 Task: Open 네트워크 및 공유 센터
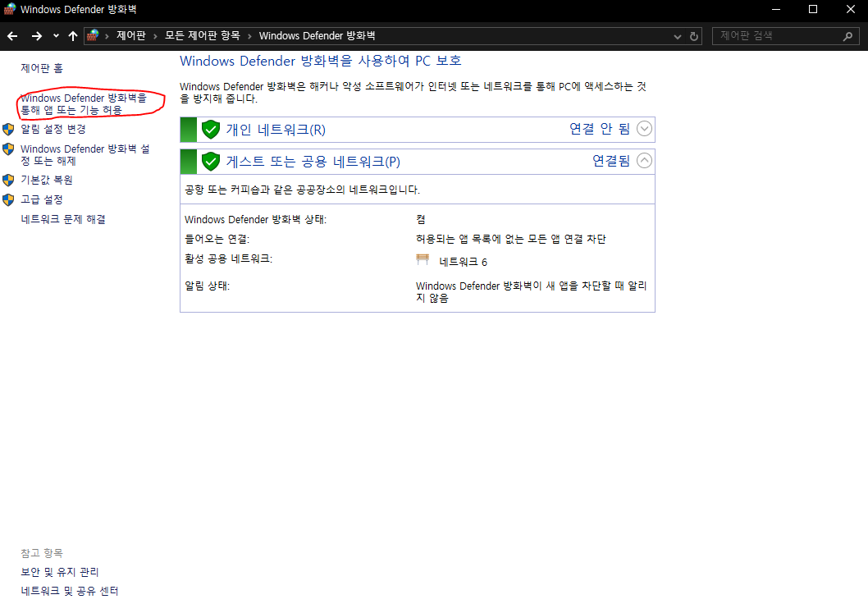pyautogui.click(x=70, y=590)
